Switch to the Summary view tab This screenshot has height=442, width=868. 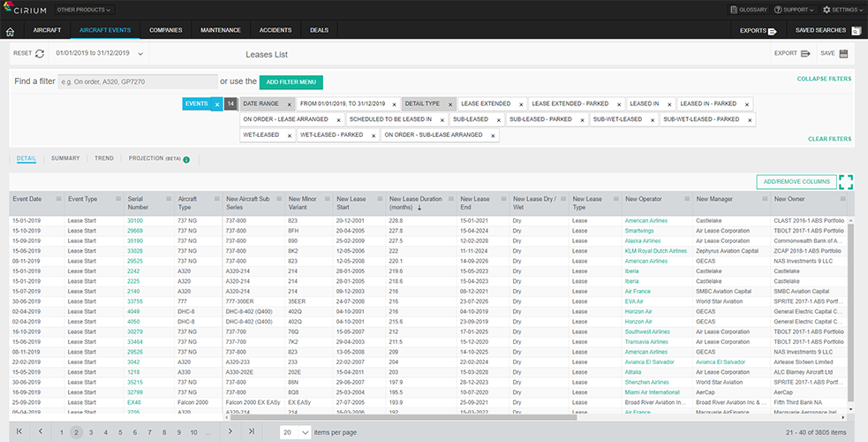pos(65,158)
